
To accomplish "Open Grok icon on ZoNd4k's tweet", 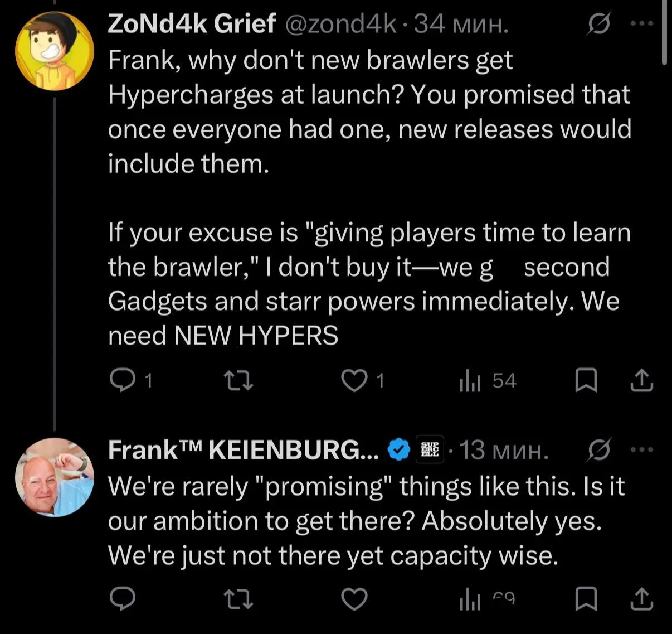I will coord(600,24).
